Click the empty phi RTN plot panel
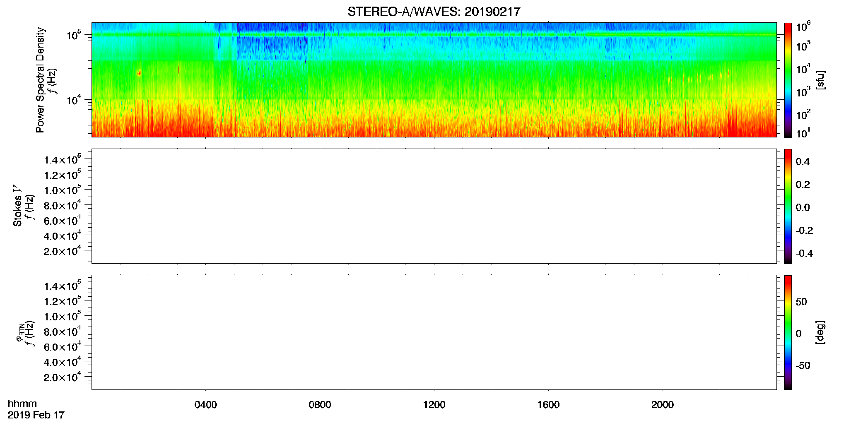 click(434, 332)
